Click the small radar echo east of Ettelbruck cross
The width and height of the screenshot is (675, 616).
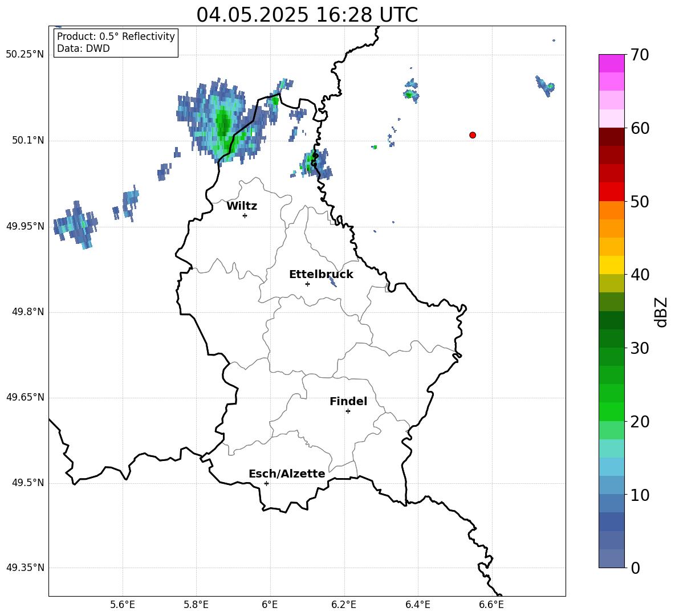click(x=332, y=282)
